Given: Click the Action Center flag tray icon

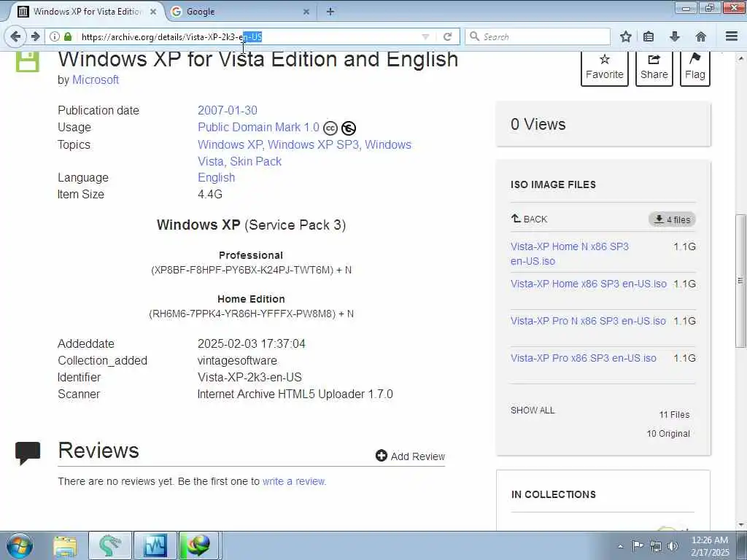Looking at the screenshot, I should pos(638,545).
